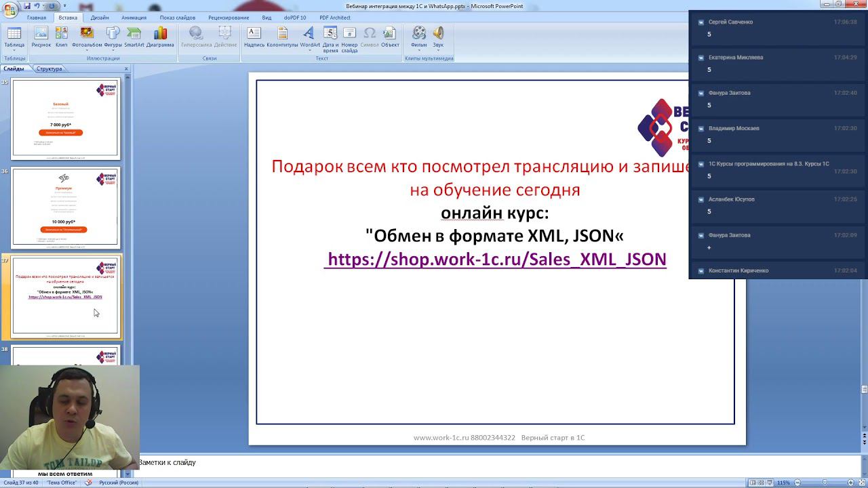This screenshot has width=868, height=488.
Task: Expand the Таблица dropdown arrow
Action: (x=14, y=51)
